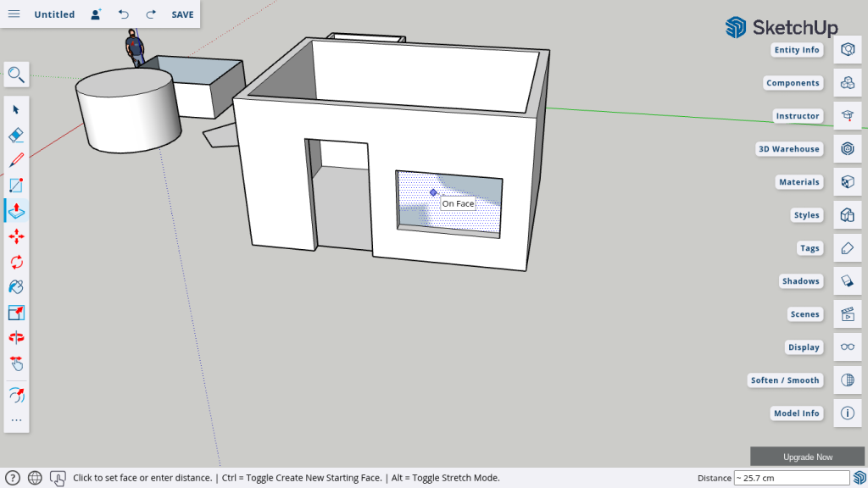Select the Paint Bucket tool
The height and width of the screenshot is (488, 868).
(16, 287)
